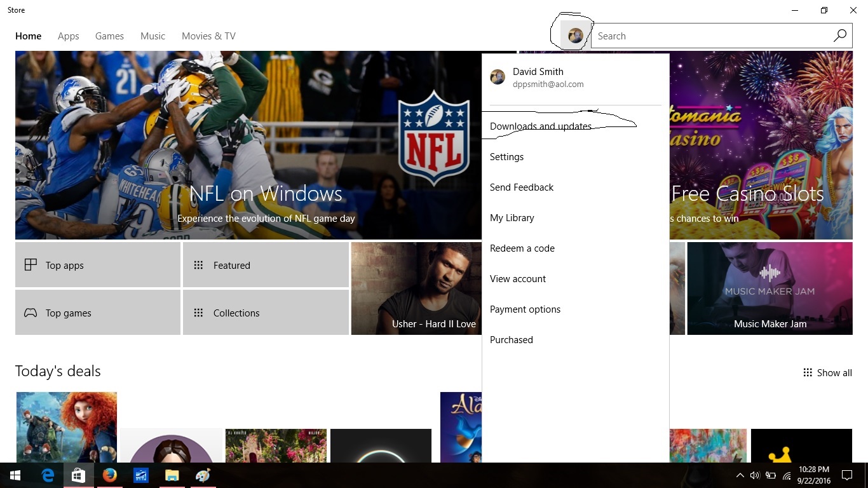The height and width of the screenshot is (488, 868).
Task: Open Microsoft Edge from taskbar
Action: (47, 475)
